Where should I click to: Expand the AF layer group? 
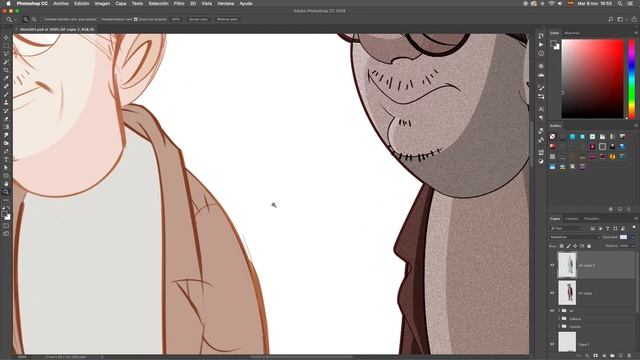(560, 311)
